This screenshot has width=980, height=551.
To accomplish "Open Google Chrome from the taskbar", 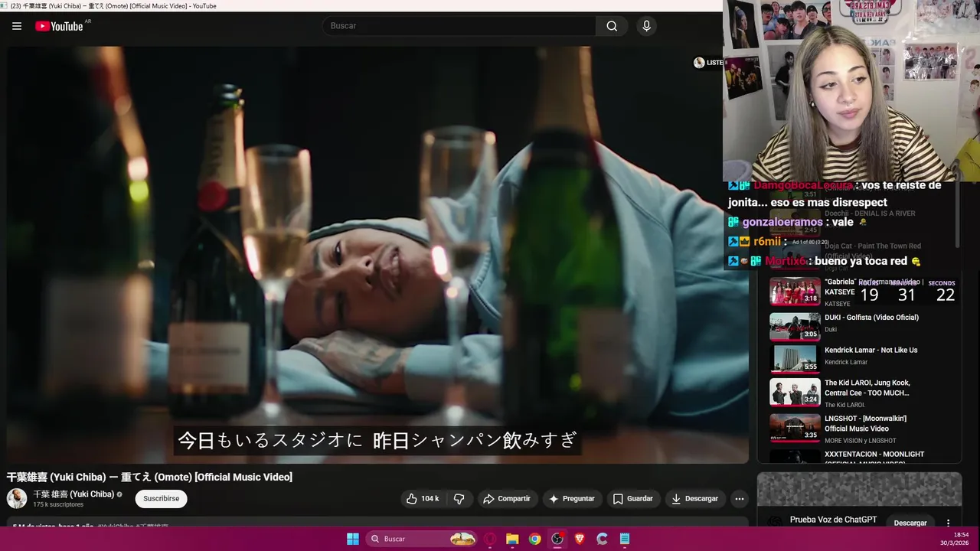I will coord(534,539).
